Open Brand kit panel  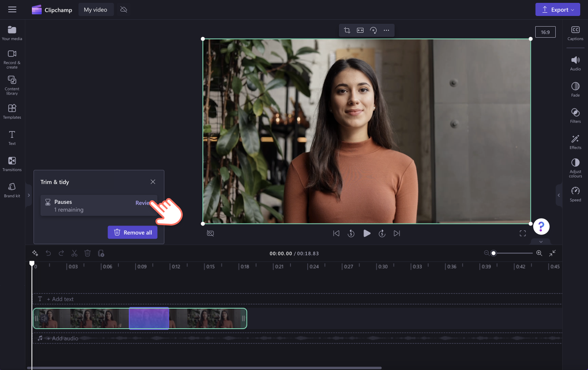12,190
